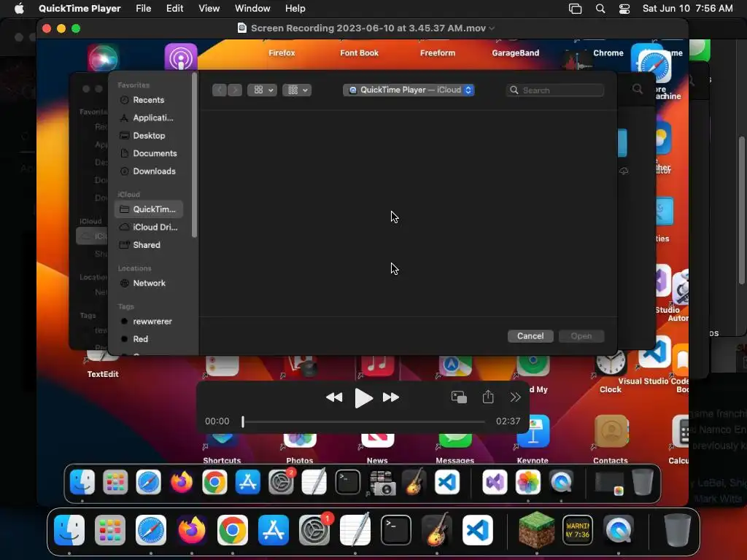Click Photos in the recording's Dock
The height and width of the screenshot is (560, 747).
528,483
